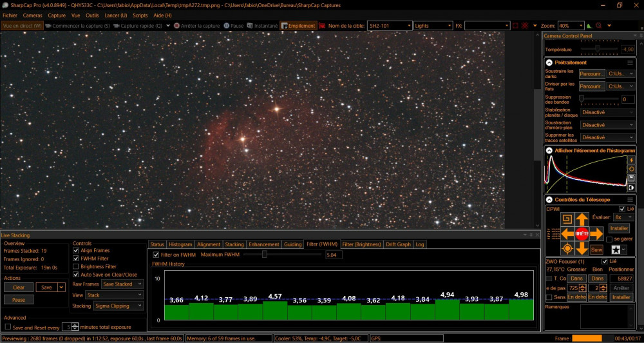Viewport: 644px width, 343px height.
Task: Click the Clear button in Live Stacking
Action: [19, 288]
